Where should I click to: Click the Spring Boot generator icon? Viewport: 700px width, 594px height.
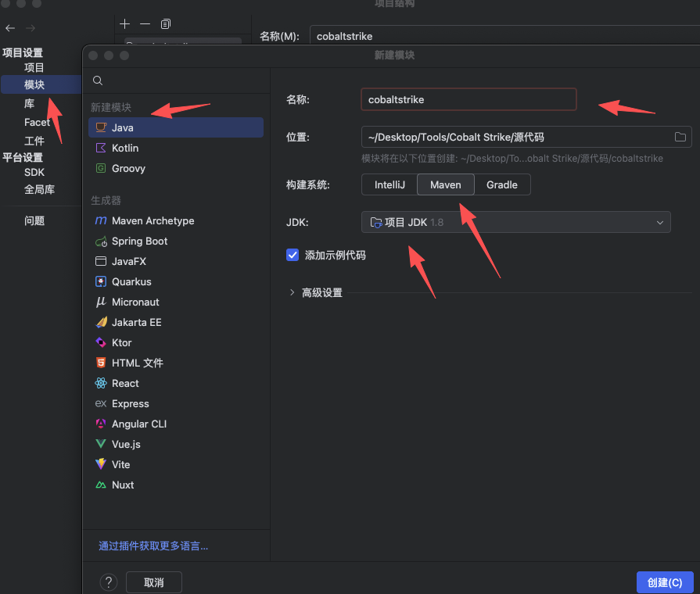100,242
